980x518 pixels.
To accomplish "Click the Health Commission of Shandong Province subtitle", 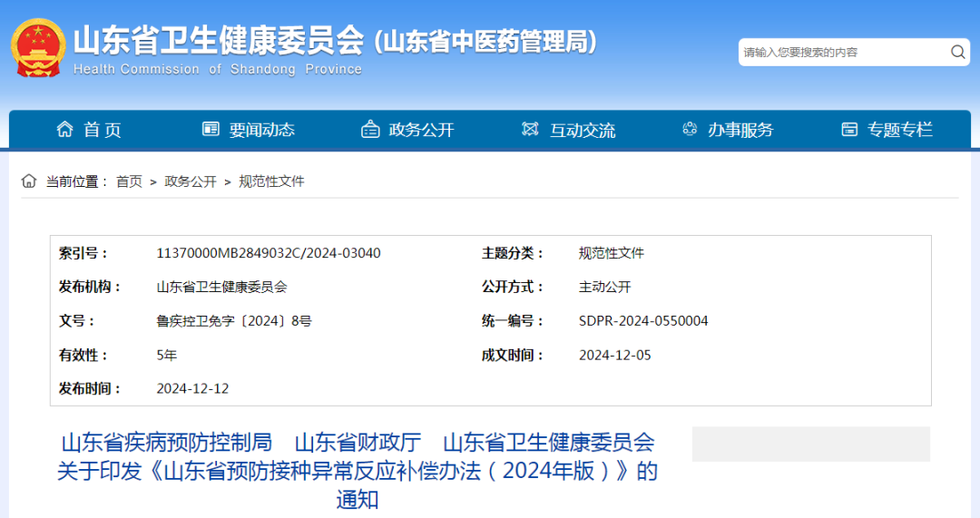I will 217,70.
